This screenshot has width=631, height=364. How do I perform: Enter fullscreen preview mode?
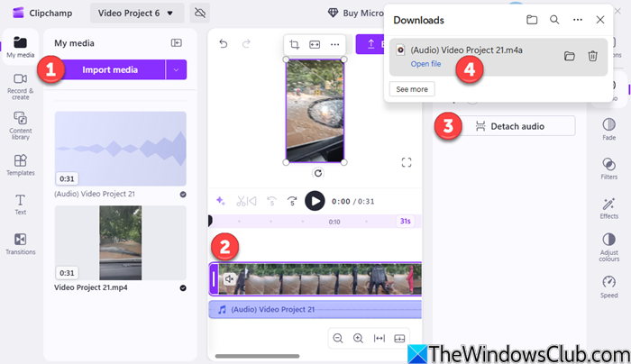click(407, 162)
